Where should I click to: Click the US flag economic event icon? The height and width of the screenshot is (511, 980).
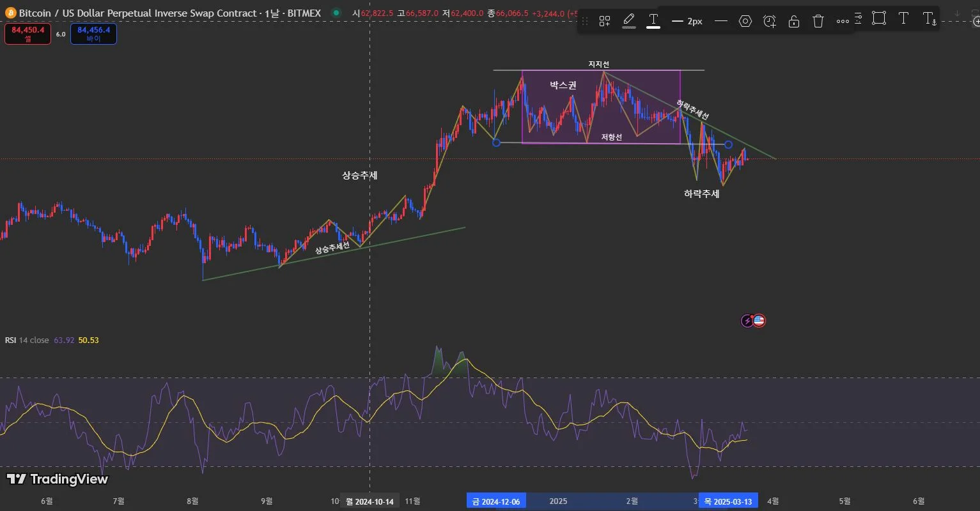(759, 321)
